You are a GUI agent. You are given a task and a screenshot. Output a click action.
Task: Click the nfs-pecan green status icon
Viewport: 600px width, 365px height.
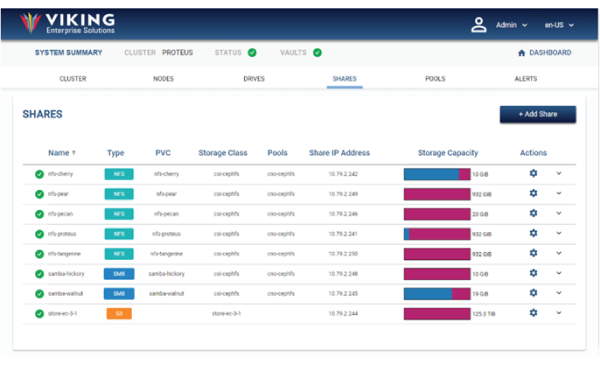(39, 214)
